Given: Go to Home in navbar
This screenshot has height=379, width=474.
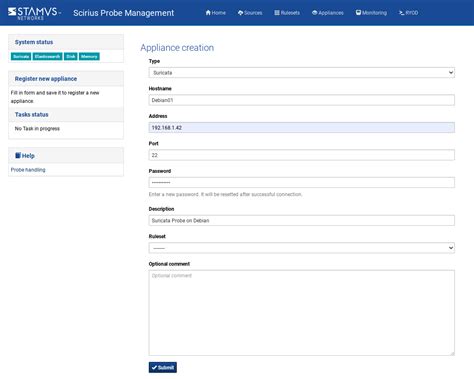Looking at the screenshot, I should click(x=215, y=13).
